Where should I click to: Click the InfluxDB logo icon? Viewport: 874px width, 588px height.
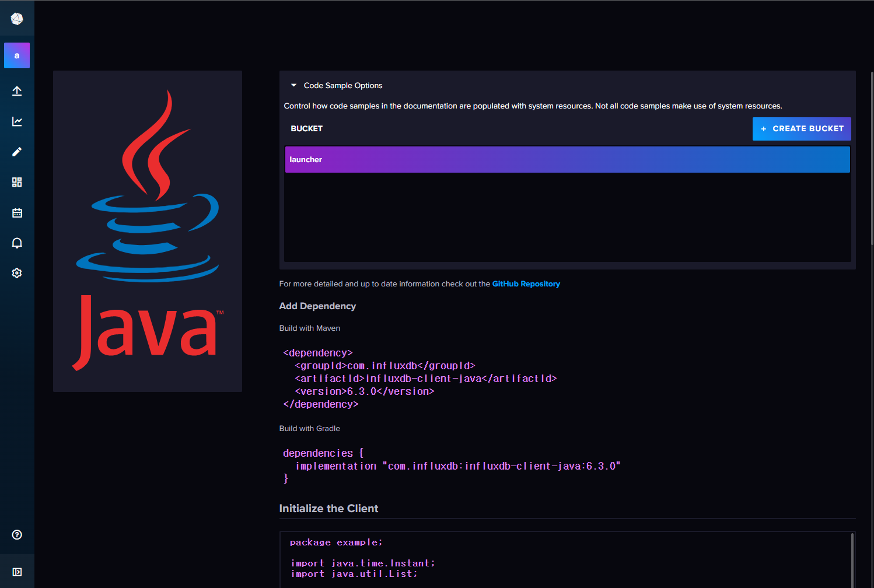tap(17, 19)
